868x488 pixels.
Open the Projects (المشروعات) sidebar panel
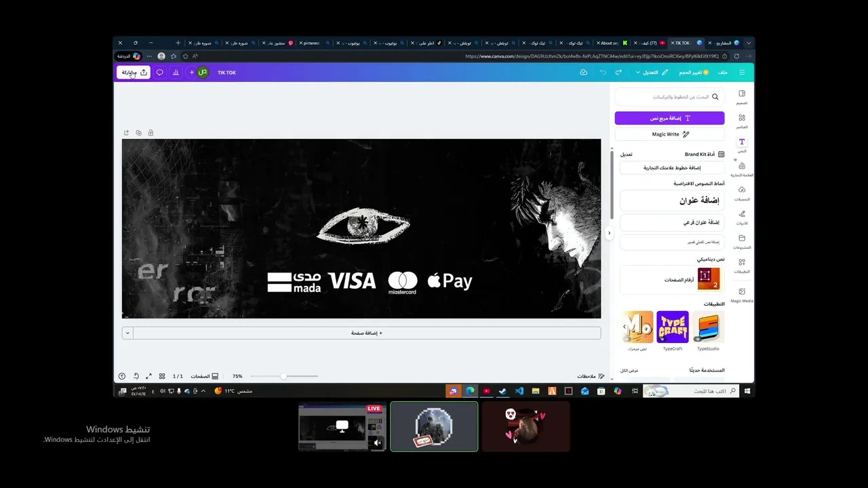[x=742, y=242]
